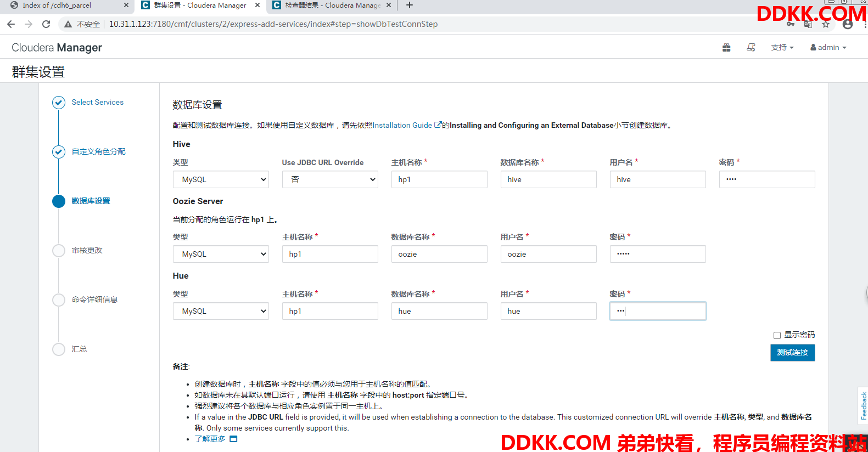Go to Select Services wizard step
This screenshot has width=868, height=452.
98,103
